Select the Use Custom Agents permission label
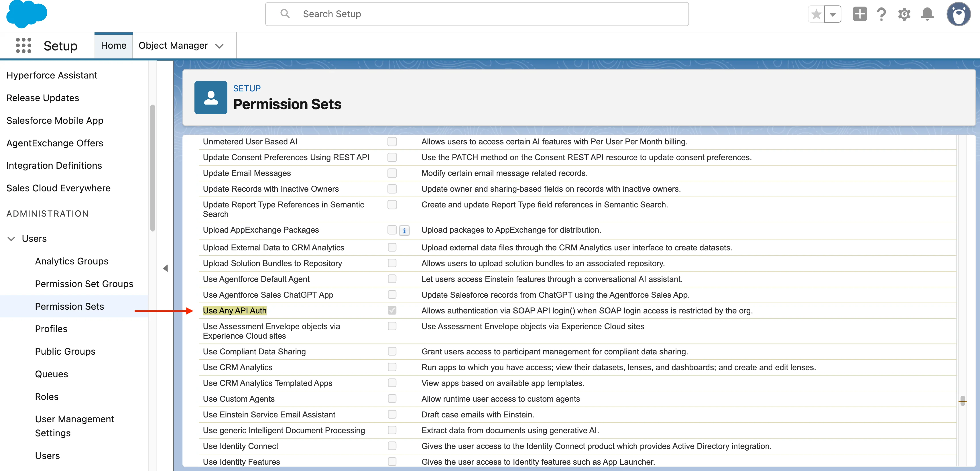Viewport: 980px width, 471px height. [239, 399]
